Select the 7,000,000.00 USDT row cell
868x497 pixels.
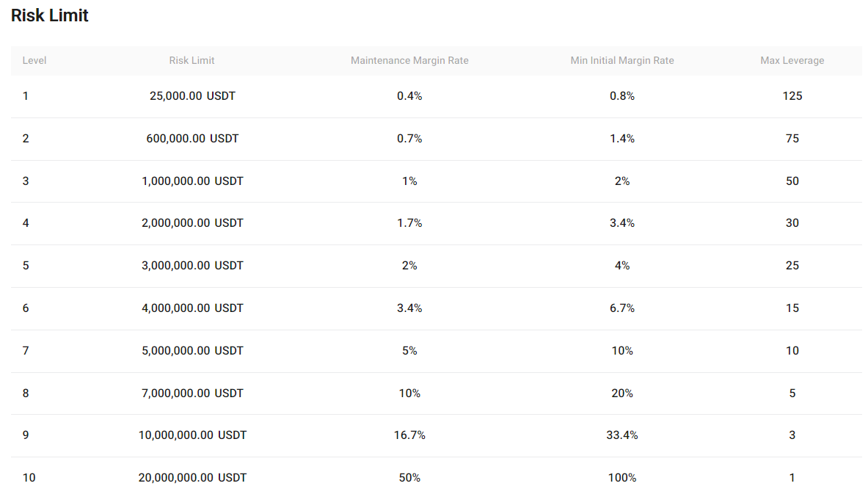point(192,393)
